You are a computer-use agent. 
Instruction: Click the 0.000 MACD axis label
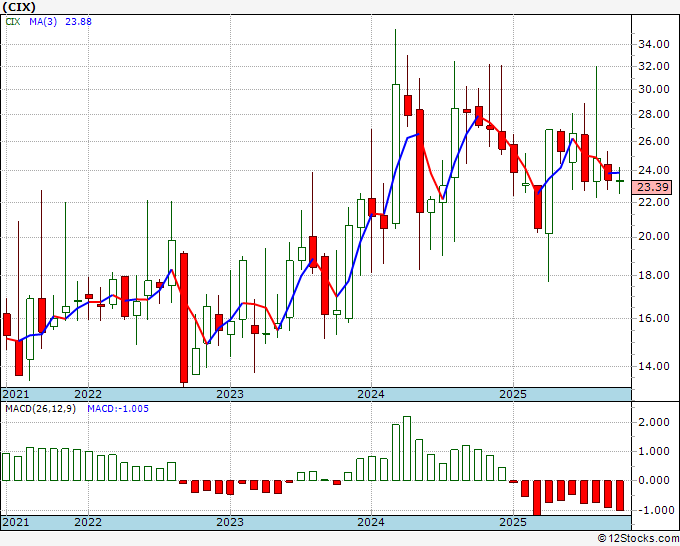(654, 481)
